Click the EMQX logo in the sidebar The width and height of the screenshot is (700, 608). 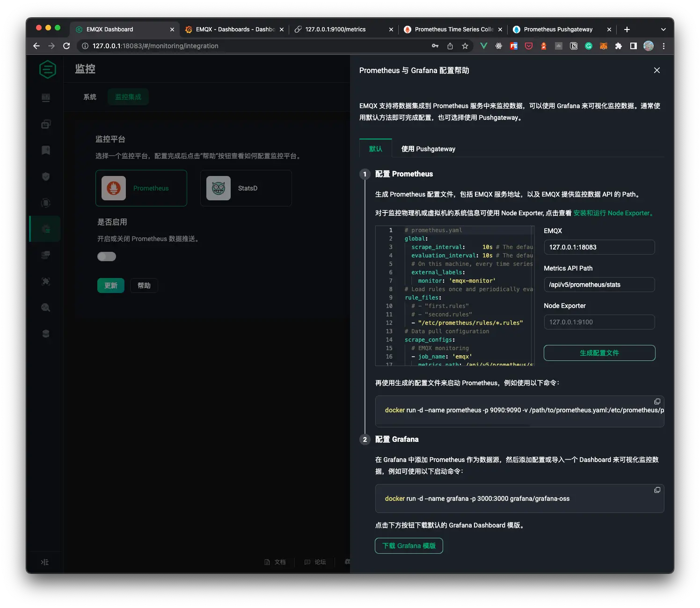tap(47, 69)
